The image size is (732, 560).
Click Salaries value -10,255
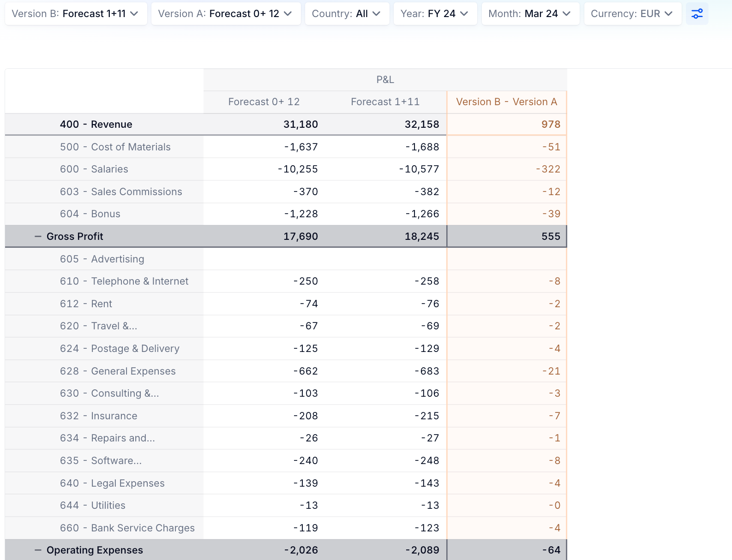tap(298, 169)
